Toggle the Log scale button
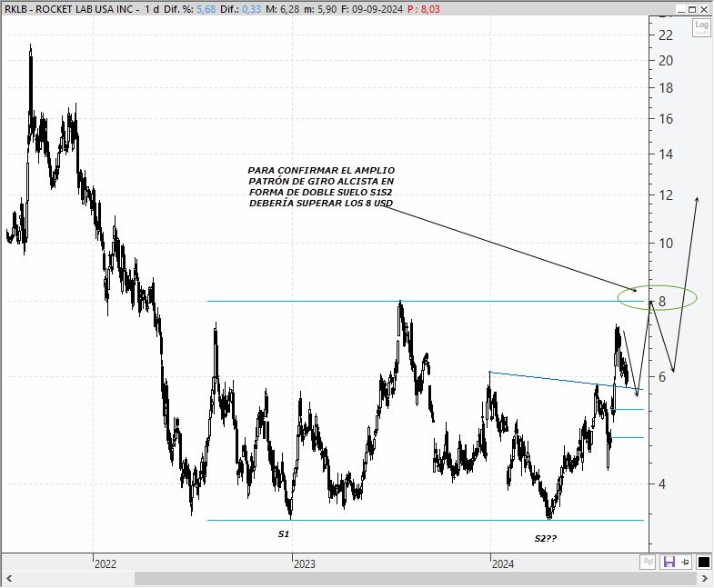 pos(701,28)
